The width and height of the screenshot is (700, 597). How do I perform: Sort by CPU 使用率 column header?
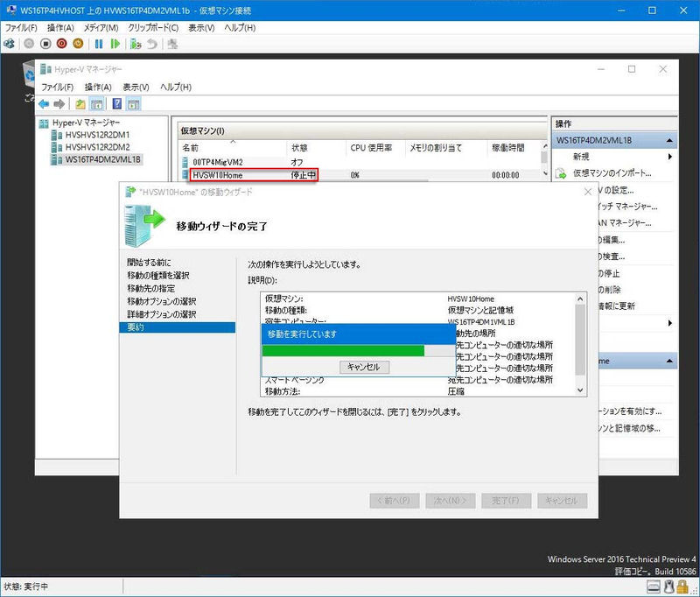(375, 148)
